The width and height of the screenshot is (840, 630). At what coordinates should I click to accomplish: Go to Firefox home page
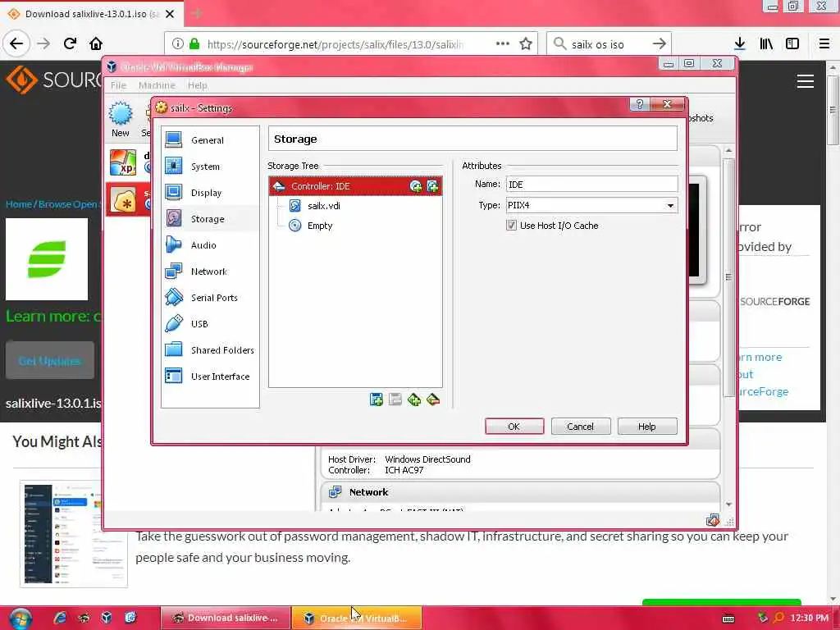pos(96,43)
